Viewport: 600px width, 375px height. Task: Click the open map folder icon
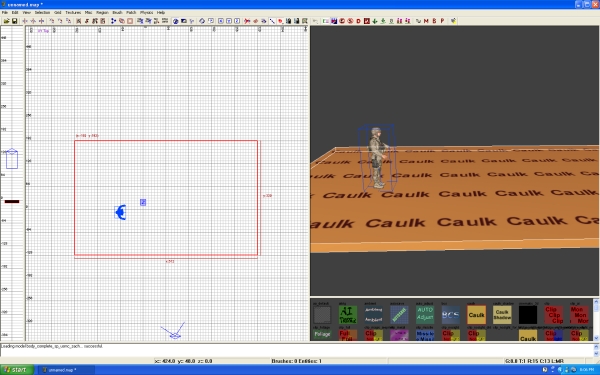point(7,21)
